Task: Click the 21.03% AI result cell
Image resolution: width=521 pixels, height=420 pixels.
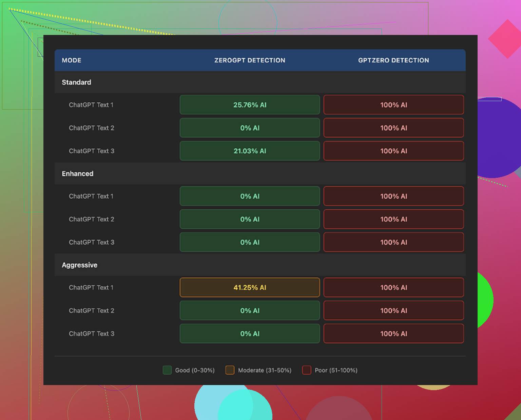Action: tap(250, 151)
